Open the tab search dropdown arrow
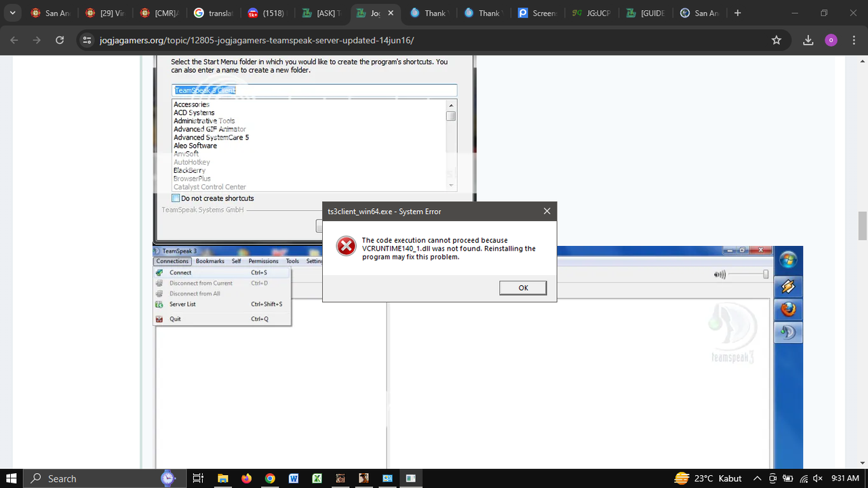The image size is (868, 488). click(x=12, y=13)
